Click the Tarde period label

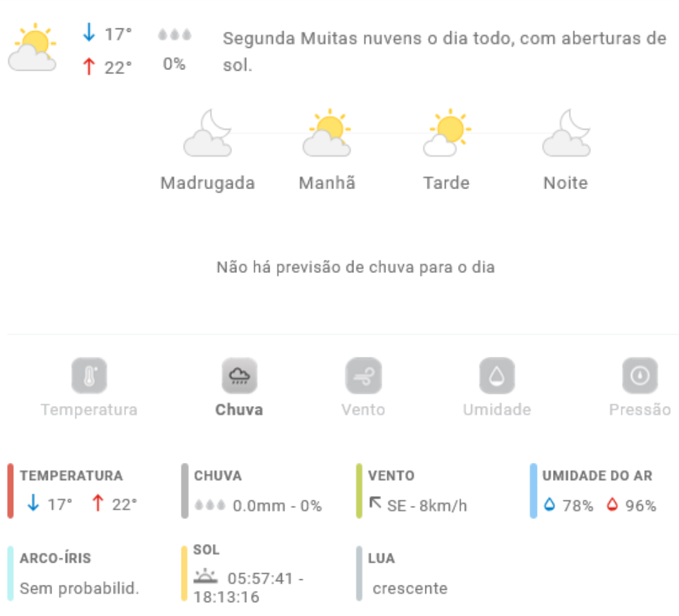pyautogui.click(x=447, y=183)
